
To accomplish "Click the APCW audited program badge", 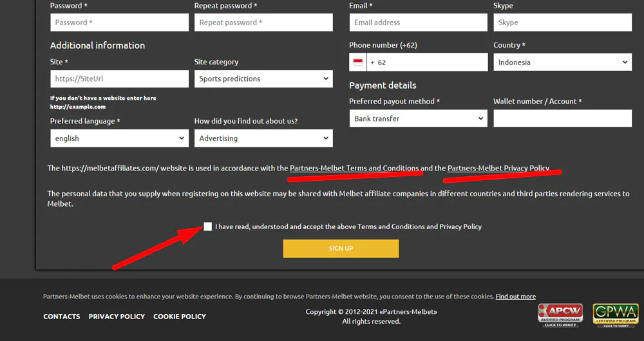I will (x=560, y=315).
